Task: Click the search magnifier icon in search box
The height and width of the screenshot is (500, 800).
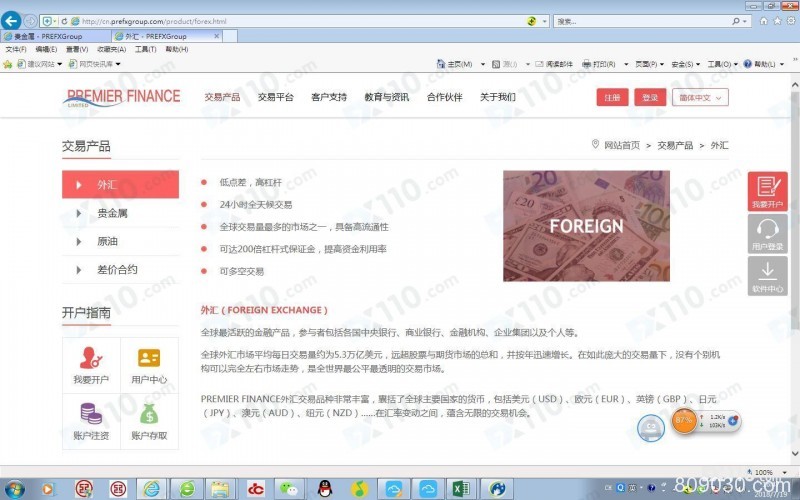Action: pyautogui.click(x=736, y=21)
